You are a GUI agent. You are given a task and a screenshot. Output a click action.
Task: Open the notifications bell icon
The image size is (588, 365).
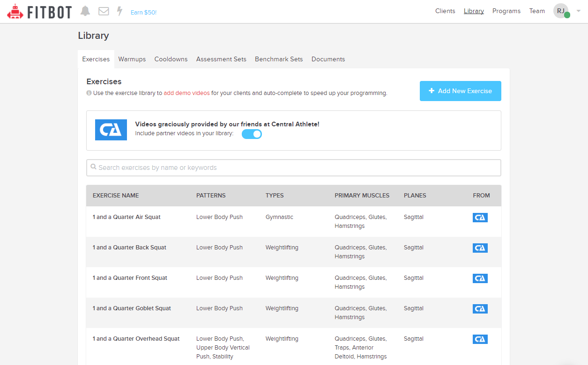coord(85,12)
